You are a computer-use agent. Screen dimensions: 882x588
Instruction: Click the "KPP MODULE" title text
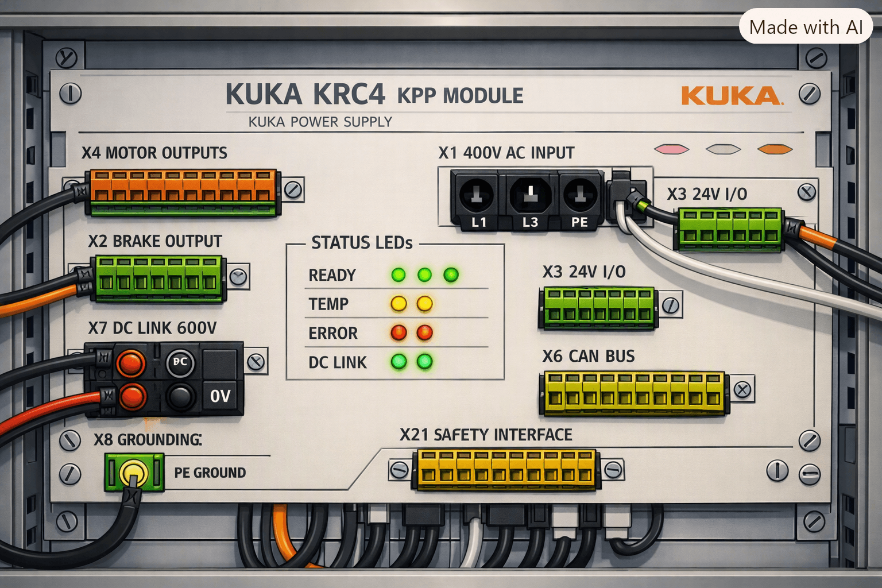point(461,96)
